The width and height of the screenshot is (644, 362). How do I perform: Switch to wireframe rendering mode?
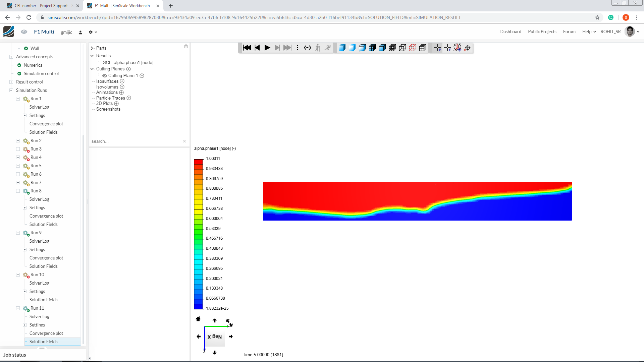pyautogui.click(x=402, y=48)
